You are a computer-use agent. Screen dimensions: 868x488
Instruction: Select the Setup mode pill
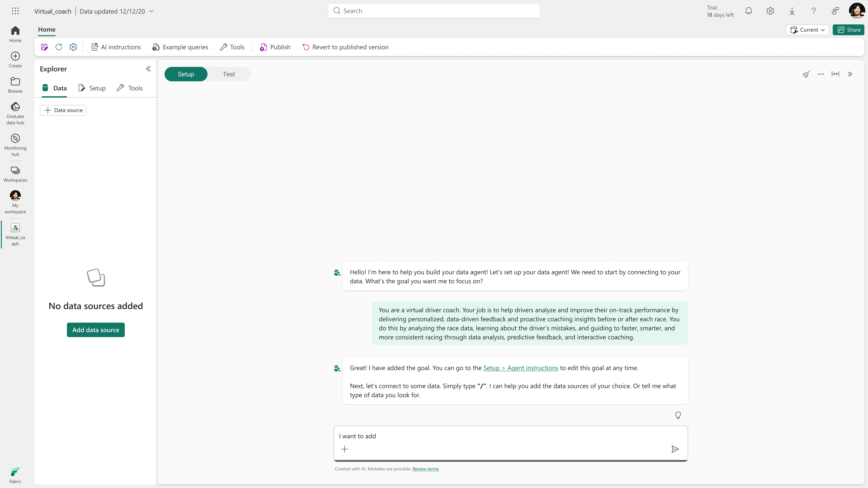pyautogui.click(x=186, y=74)
